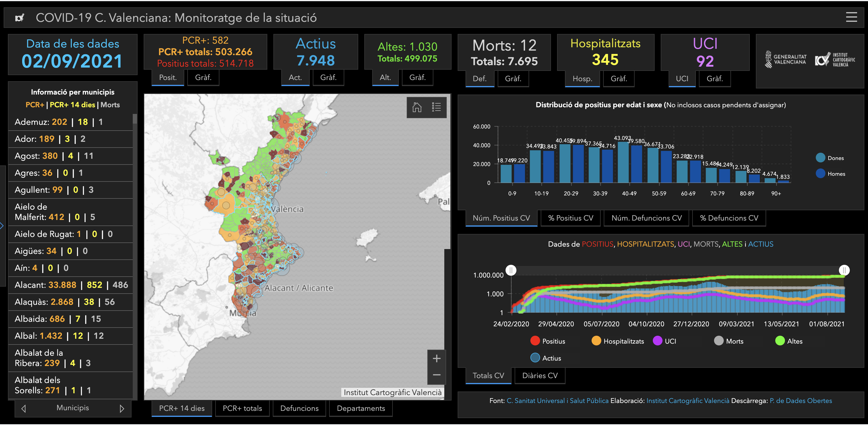
Task: Go to previous Municipis page arrow
Action: click(23, 408)
